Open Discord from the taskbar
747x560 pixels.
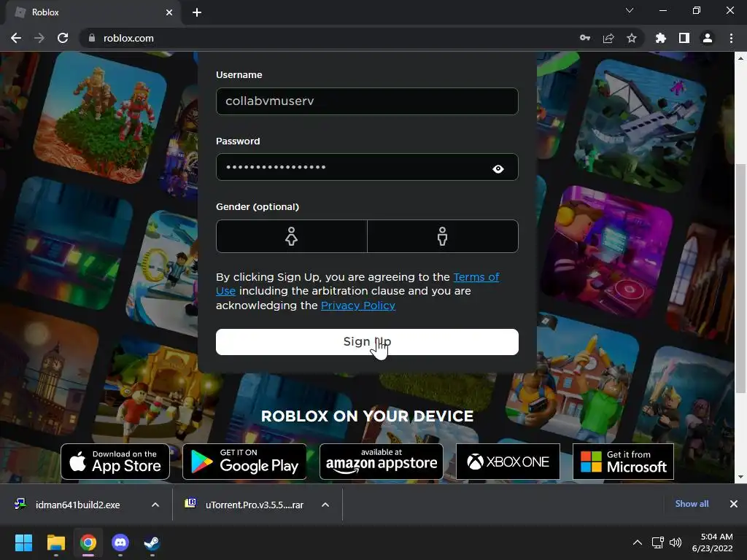[120, 542]
